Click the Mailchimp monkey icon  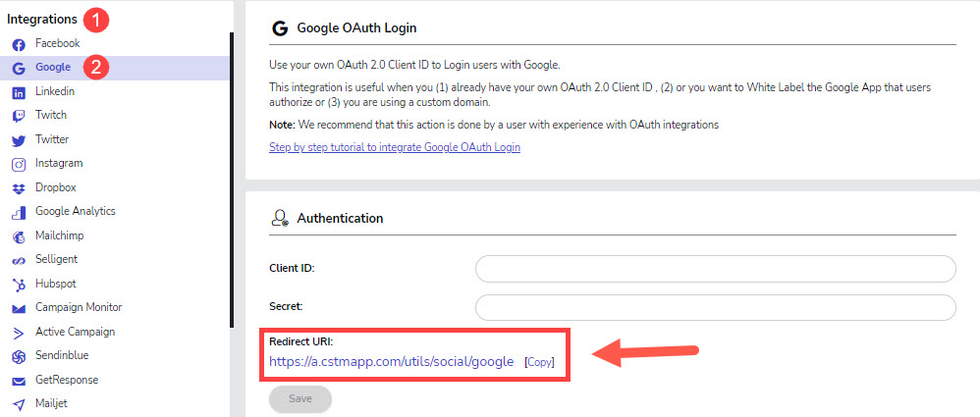[x=19, y=237]
